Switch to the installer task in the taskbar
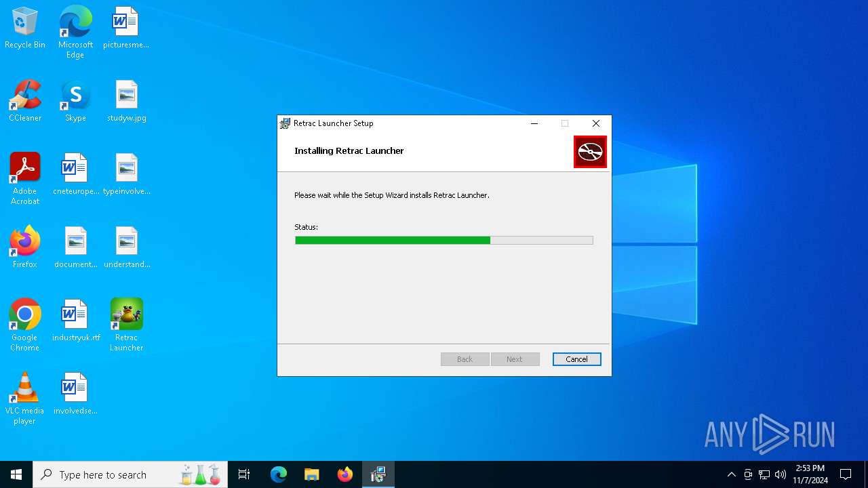This screenshot has height=488, width=868. pos(378,474)
